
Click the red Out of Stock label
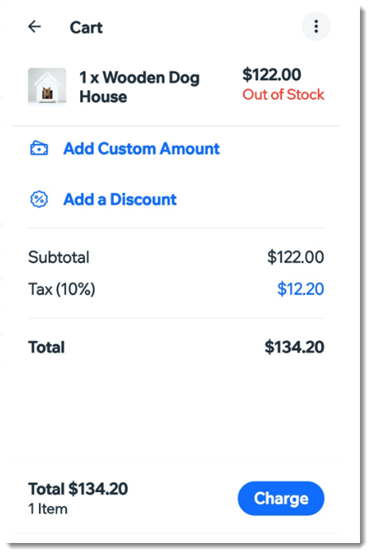pos(283,95)
